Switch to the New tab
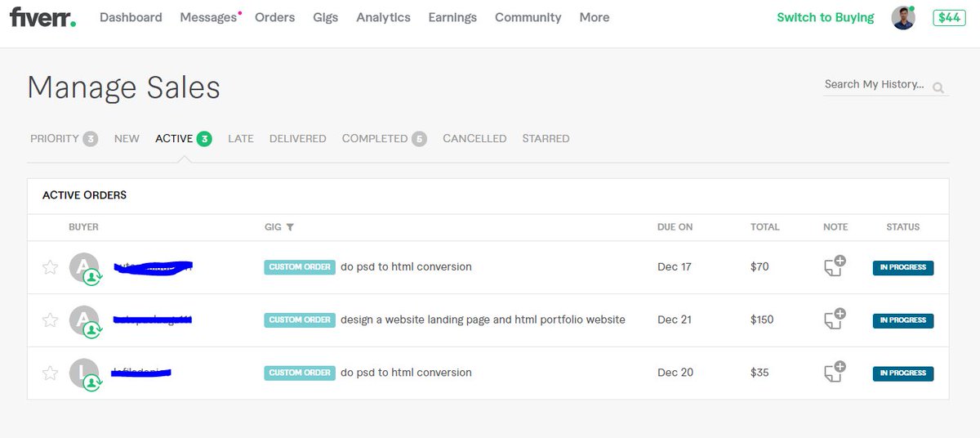The height and width of the screenshot is (438, 980). pyautogui.click(x=127, y=139)
